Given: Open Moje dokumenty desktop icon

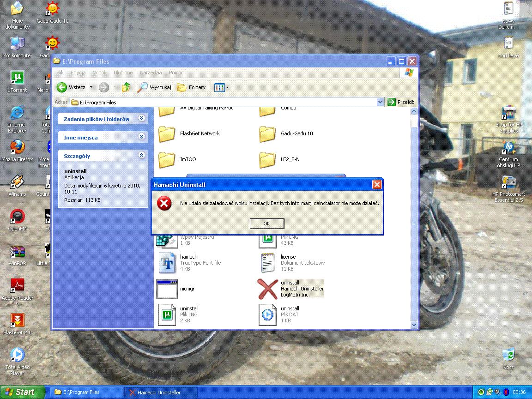Looking at the screenshot, I should click(x=17, y=15).
